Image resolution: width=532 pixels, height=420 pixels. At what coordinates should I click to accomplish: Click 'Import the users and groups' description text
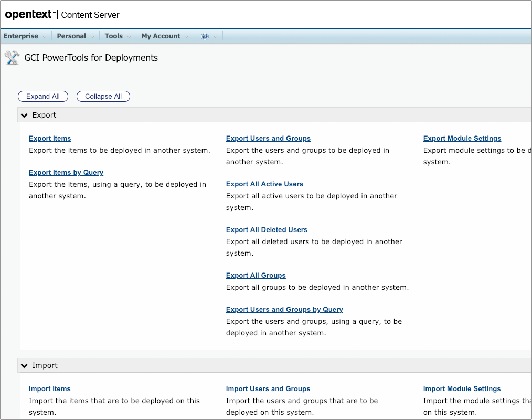coord(302,406)
